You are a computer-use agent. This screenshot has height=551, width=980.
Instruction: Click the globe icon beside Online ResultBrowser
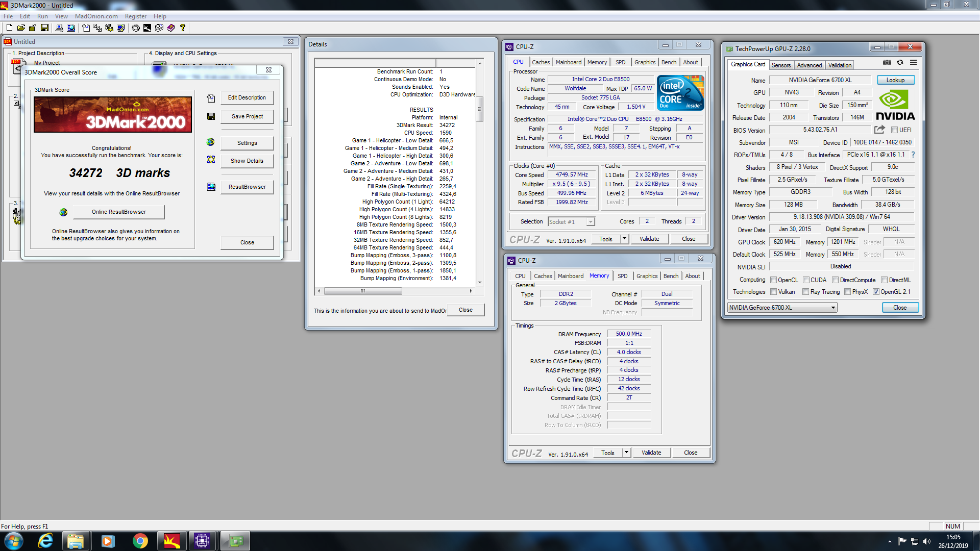[63, 212]
